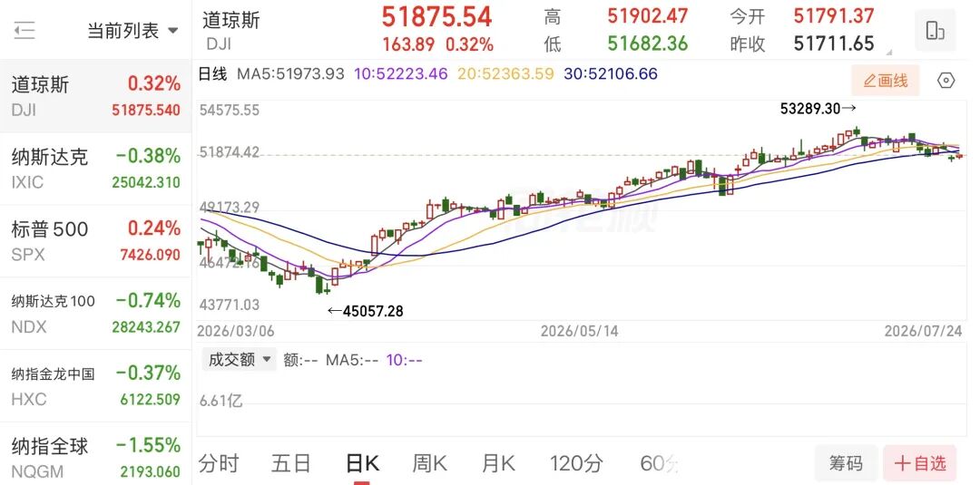Open the 成交额 indicator dropdown

click(x=239, y=360)
